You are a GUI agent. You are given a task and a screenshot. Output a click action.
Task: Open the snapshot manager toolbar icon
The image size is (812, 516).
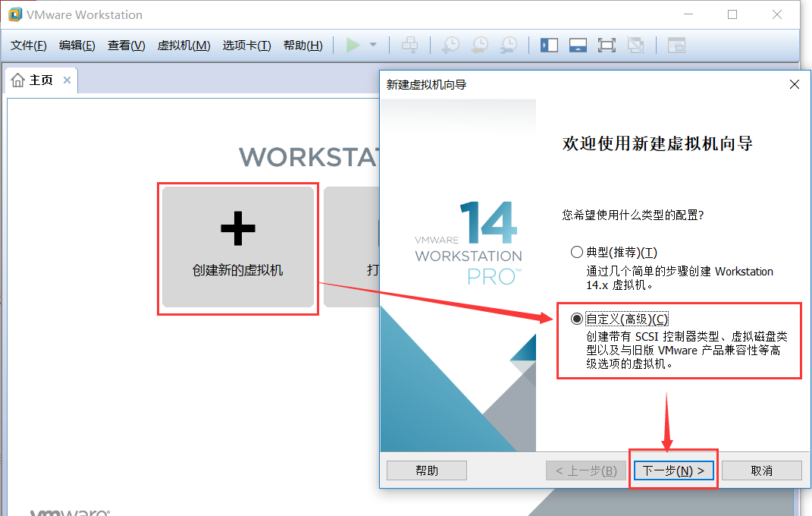click(509, 45)
